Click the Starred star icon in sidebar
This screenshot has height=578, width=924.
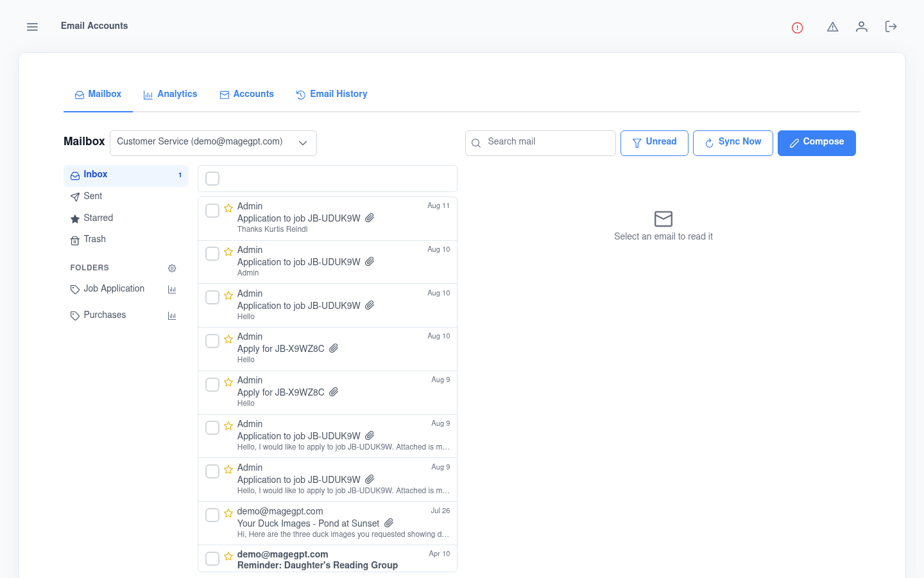pyautogui.click(x=75, y=219)
